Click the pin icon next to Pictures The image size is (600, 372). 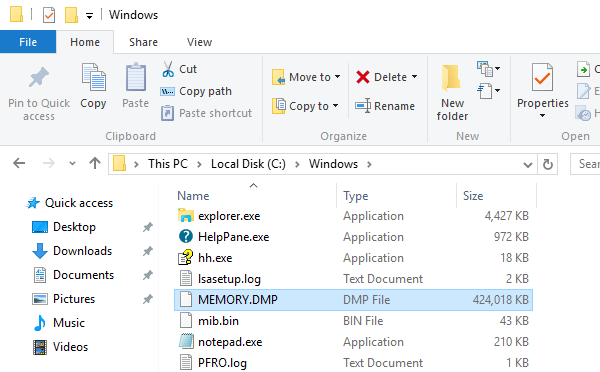[x=148, y=299]
